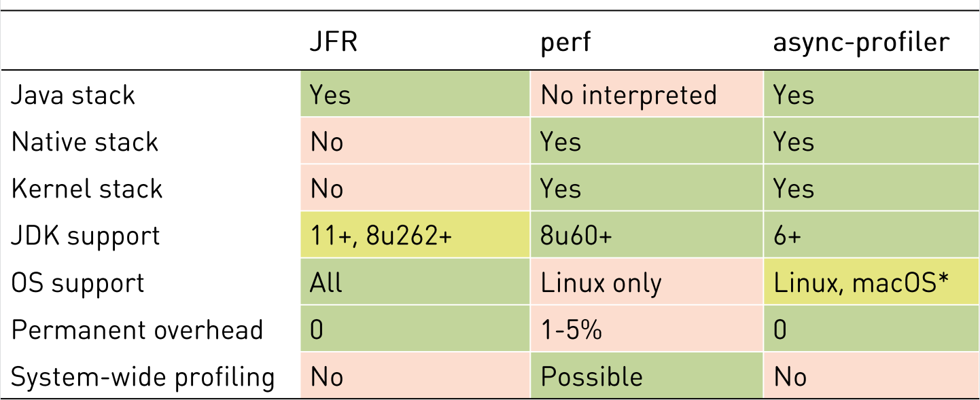Click the "Linux only" cell
Viewport: 980px width, 400px height.
[601, 283]
